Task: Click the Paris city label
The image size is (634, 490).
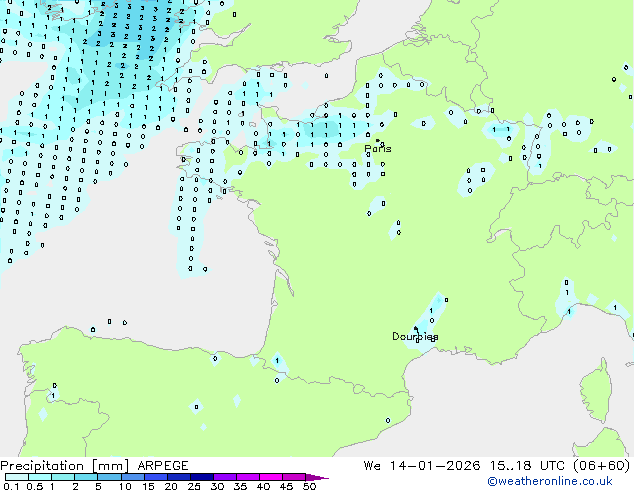Action: coord(378,149)
